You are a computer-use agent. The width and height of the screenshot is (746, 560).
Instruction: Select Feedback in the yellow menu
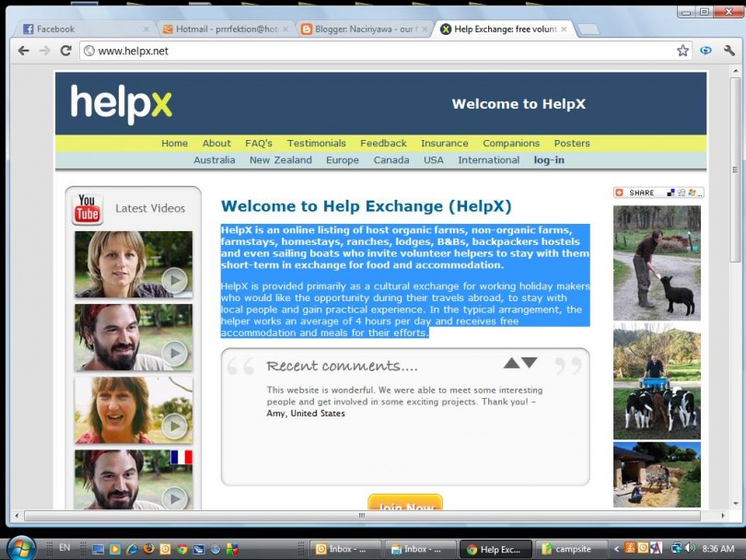point(383,143)
